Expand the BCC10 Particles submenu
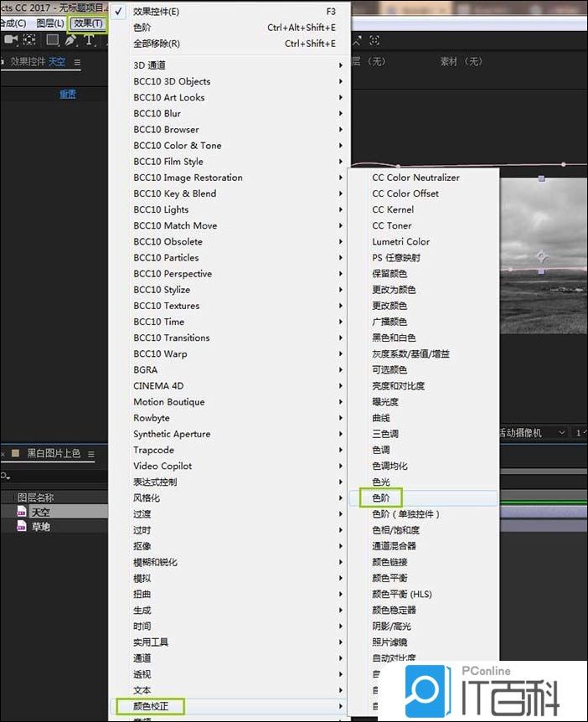Viewport: 588px width, 722px height. tap(229, 257)
